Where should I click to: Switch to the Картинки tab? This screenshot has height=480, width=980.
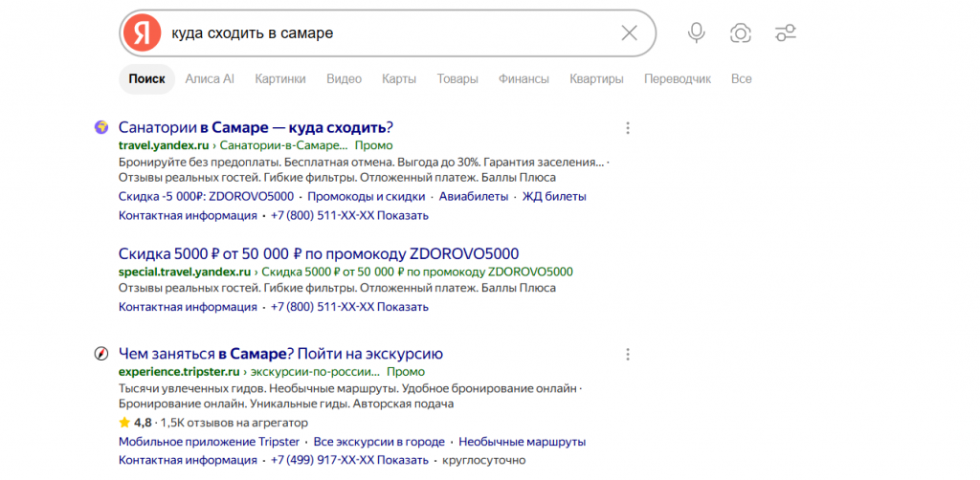280,79
